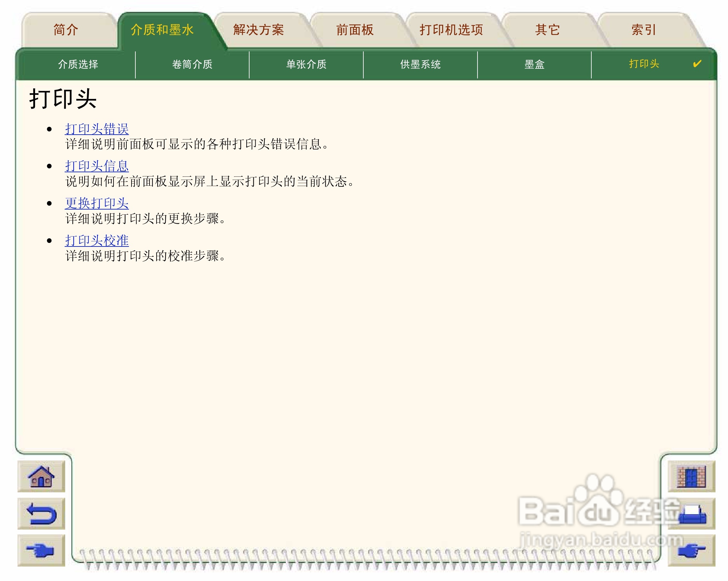Image resolution: width=728 pixels, height=581 pixels.
Task: Click the home (house) icon
Action: 41,477
